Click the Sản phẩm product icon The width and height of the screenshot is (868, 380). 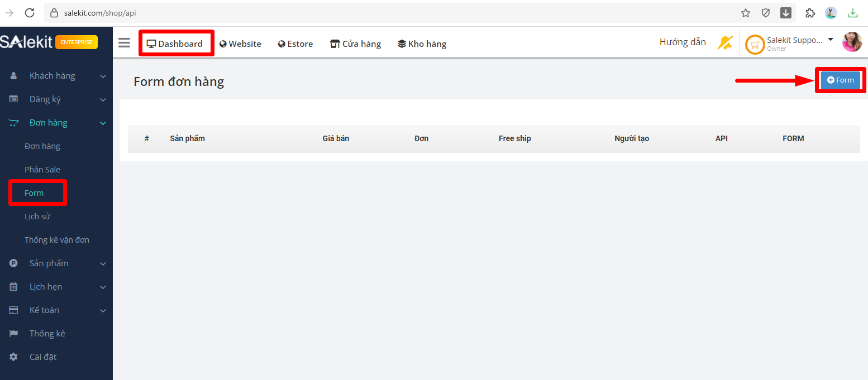click(14, 263)
